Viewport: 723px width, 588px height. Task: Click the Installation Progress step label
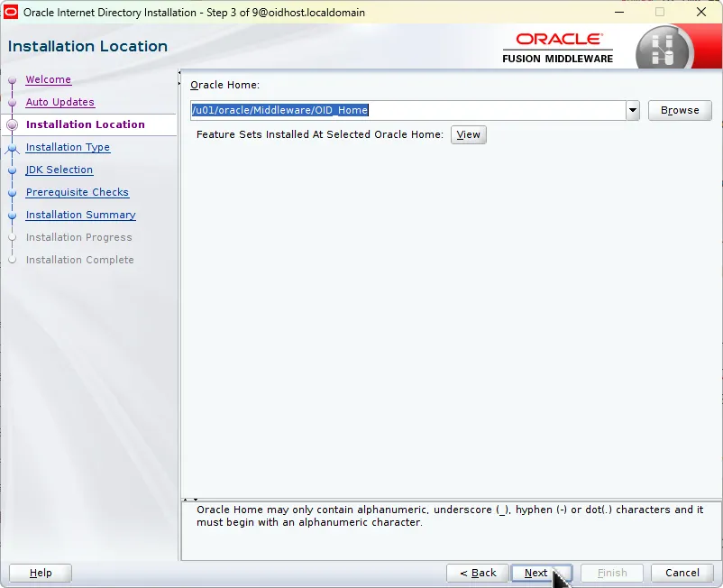tap(78, 237)
